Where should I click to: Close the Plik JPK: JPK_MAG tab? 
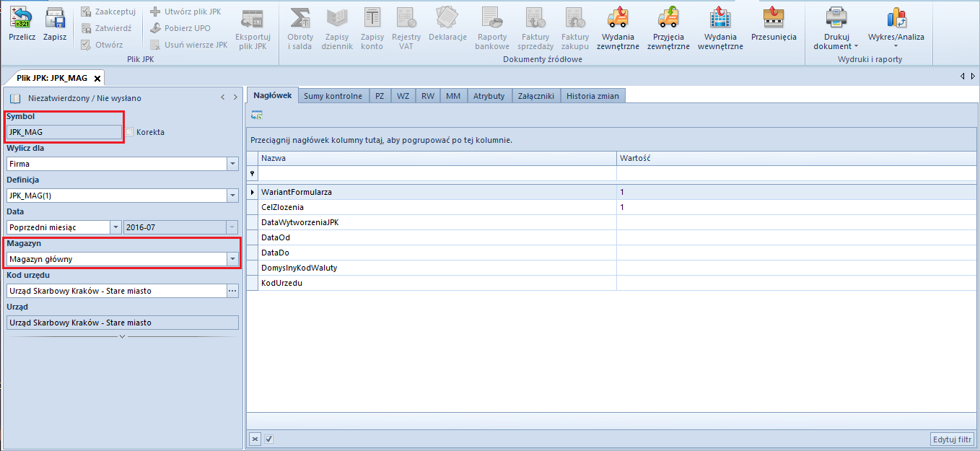[x=97, y=78]
